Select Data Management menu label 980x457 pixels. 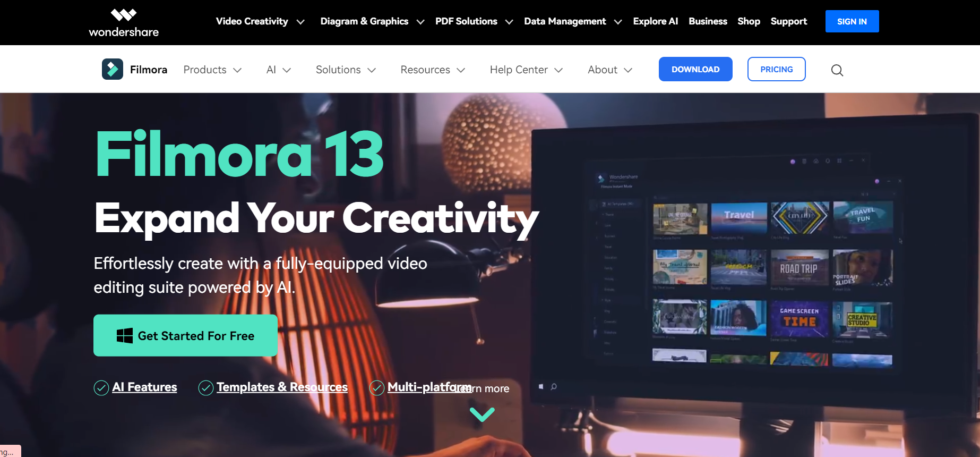tap(565, 21)
